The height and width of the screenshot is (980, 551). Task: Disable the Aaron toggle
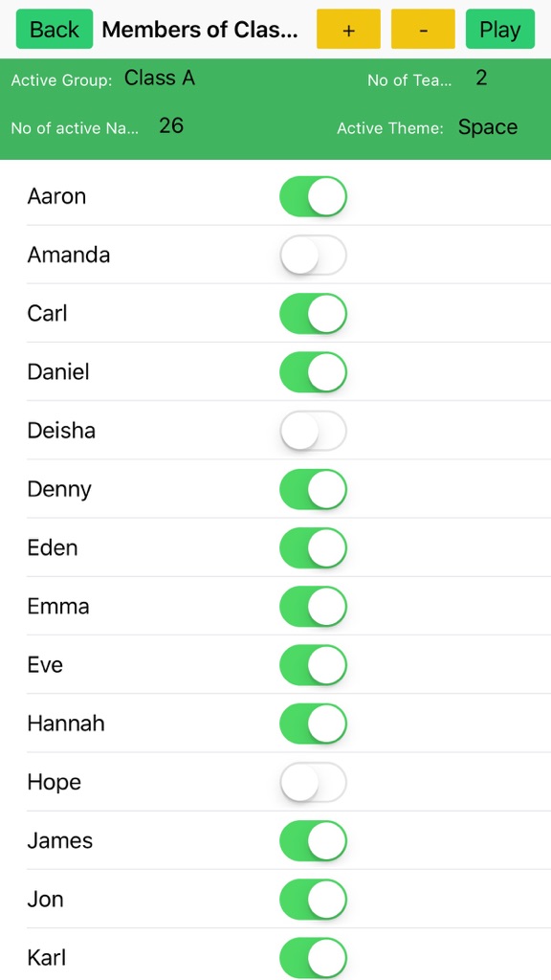point(313,196)
